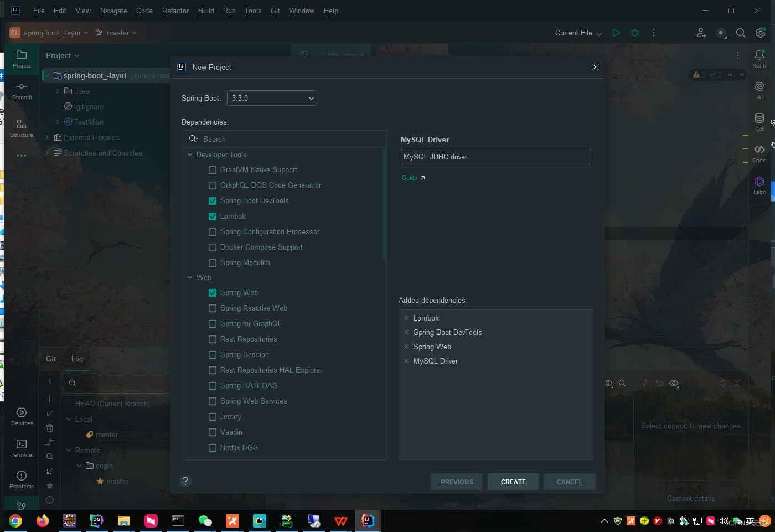Screen dimensions: 775x532
Task: Open the Structure tool window
Action: coord(22,128)
